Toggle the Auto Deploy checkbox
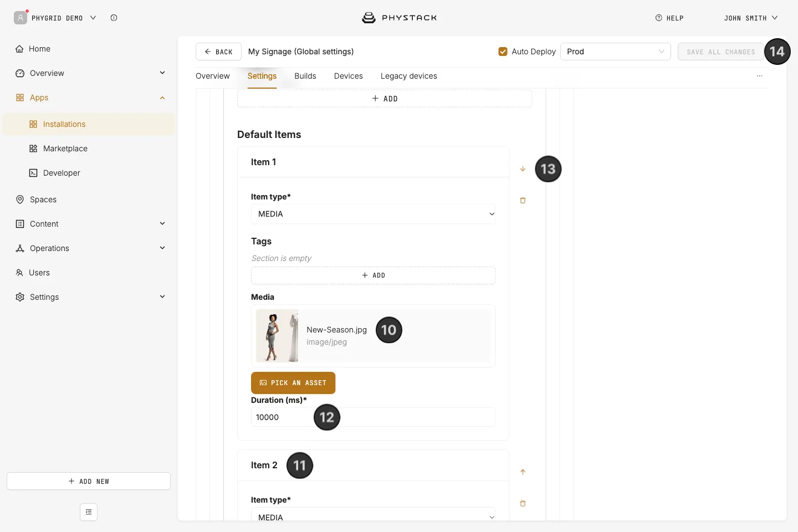 [x=503, y=52]
